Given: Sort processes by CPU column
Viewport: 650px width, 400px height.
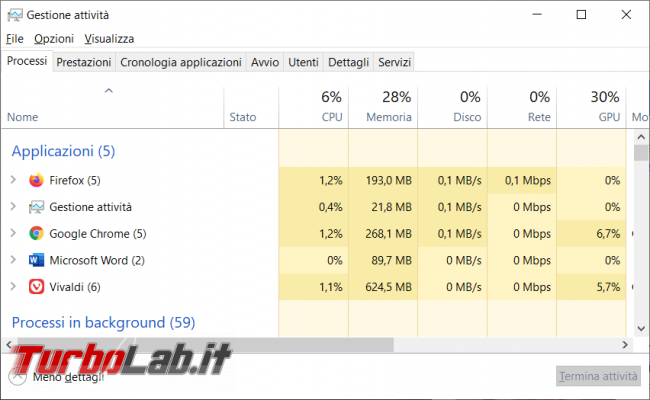Looking at the screenshot, I should [x=314, y=108].
